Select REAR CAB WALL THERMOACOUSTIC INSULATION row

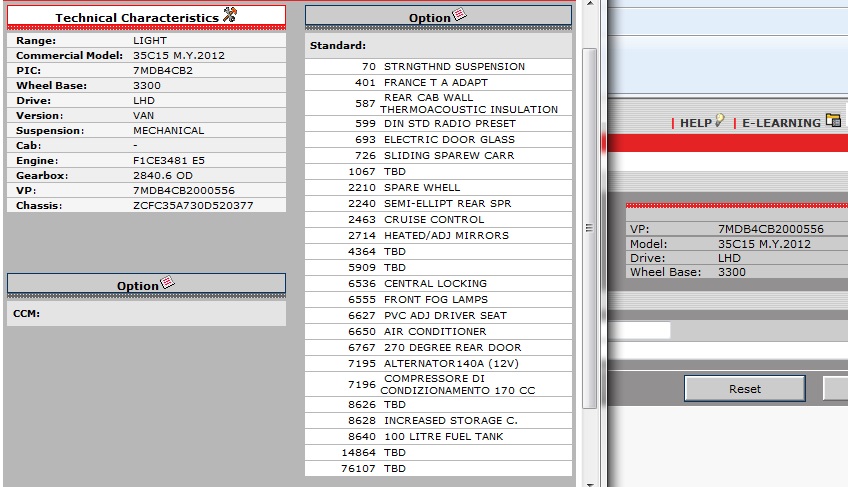tap(439, 103)
